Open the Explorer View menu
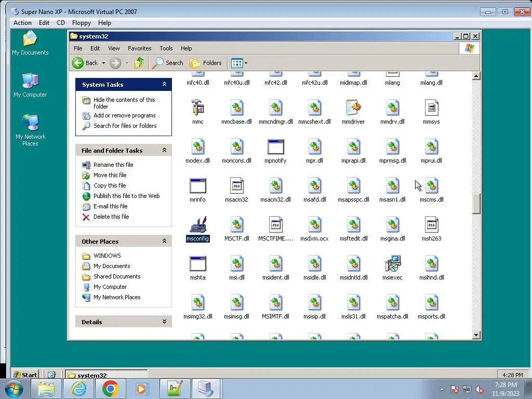Viewport: 532px width, 399px height. click(114, 48)
